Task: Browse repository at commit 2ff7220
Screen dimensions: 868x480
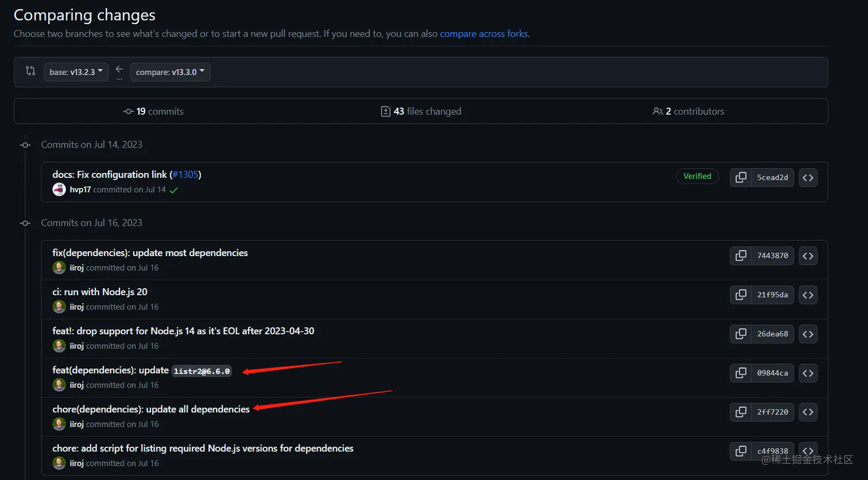Action: click(808, 412)
